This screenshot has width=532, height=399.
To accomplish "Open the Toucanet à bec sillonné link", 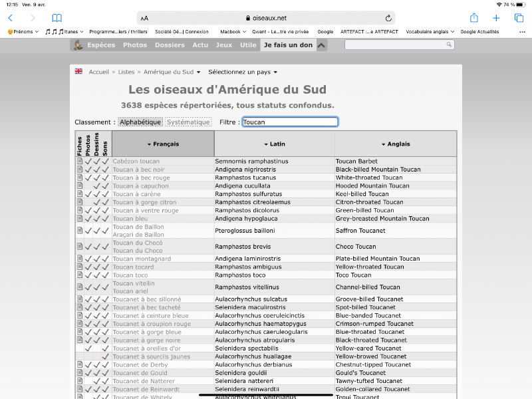I will 147,299.
